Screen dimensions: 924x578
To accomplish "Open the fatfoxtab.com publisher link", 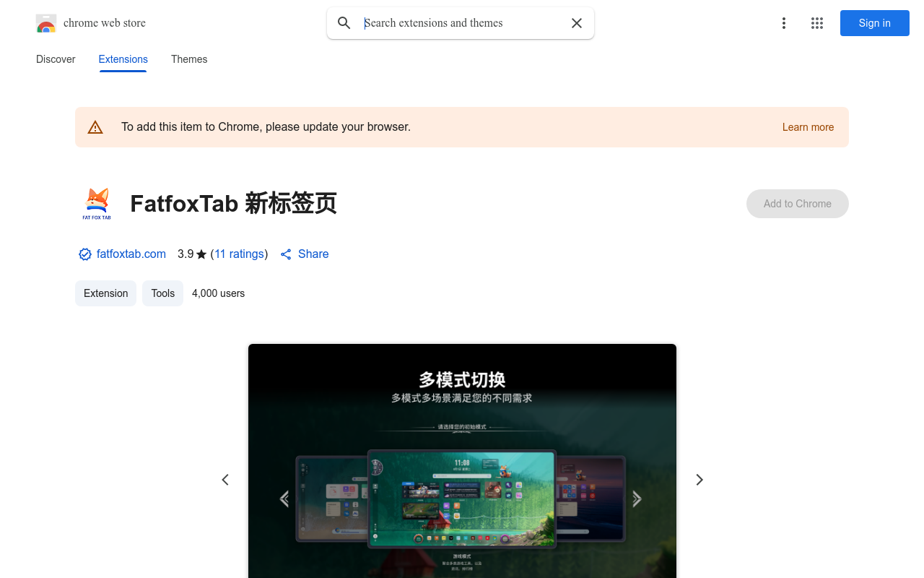I will [131, 254].
